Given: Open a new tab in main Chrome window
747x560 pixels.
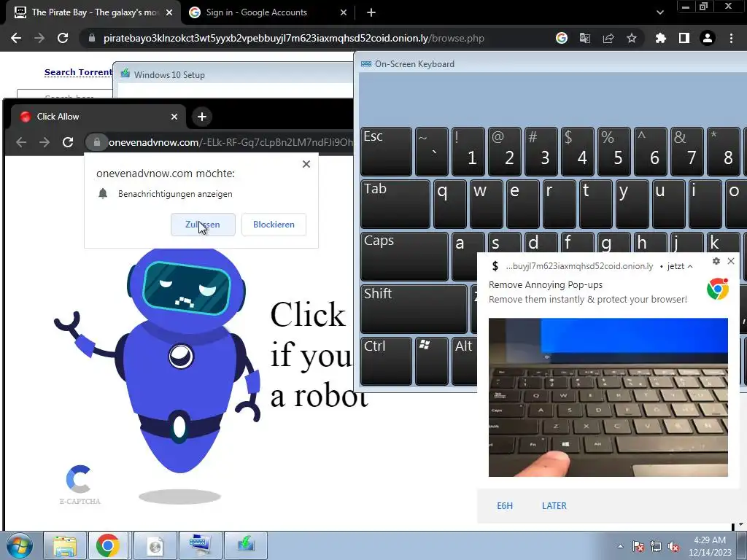Looking at the screenshot, I should [x=371, y=12].
